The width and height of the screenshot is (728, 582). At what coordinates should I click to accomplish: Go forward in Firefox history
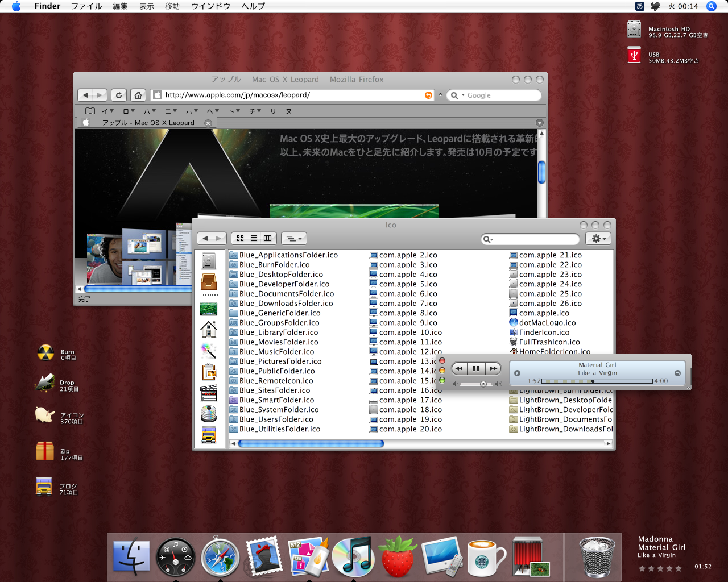pyautogui.click(x=100, y=95)
